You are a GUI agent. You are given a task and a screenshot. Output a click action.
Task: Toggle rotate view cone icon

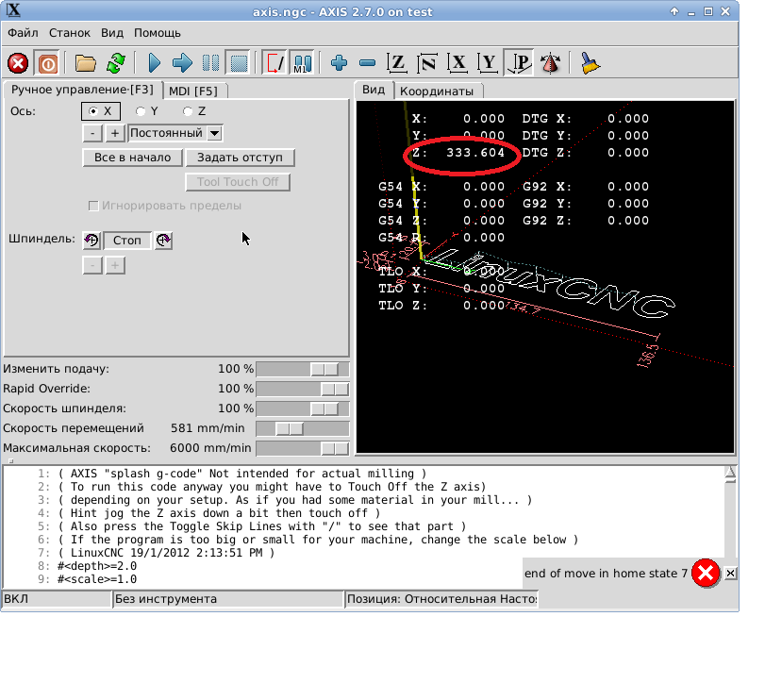point(550,63)
